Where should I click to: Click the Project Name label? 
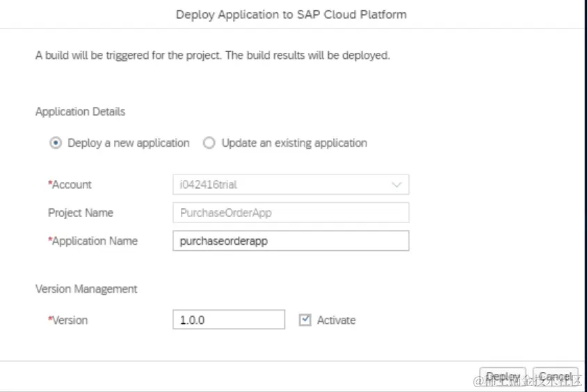pos(81,213)
